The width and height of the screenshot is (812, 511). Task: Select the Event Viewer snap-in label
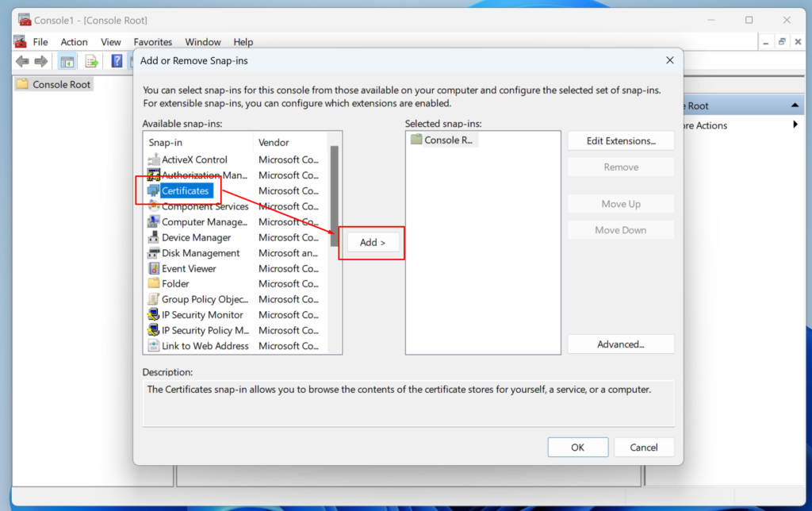click(189, 268)
